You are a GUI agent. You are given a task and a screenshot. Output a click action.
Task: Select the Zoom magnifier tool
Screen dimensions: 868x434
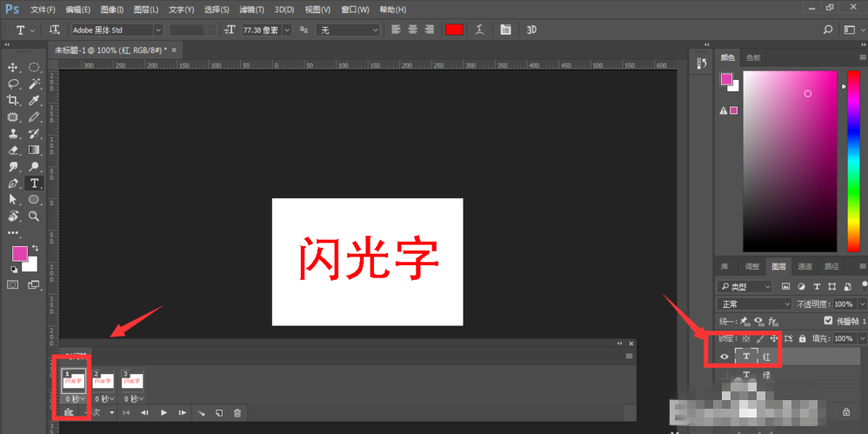pyautogui.click(x=34, y=216)
